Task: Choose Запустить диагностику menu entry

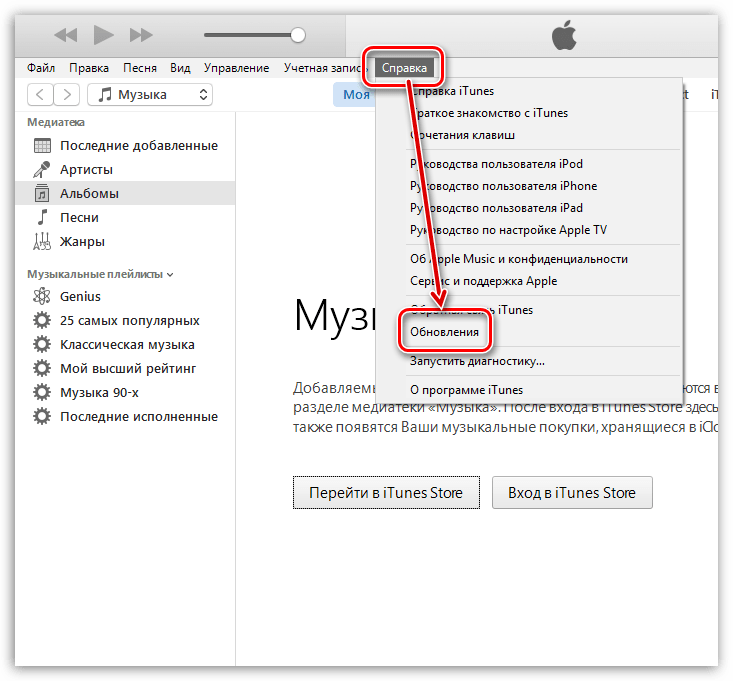Action: [530, 361]
